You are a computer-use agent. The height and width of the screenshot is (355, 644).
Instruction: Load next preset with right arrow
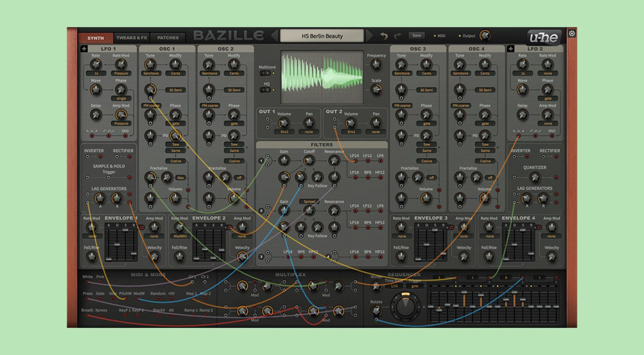point(369,36)
